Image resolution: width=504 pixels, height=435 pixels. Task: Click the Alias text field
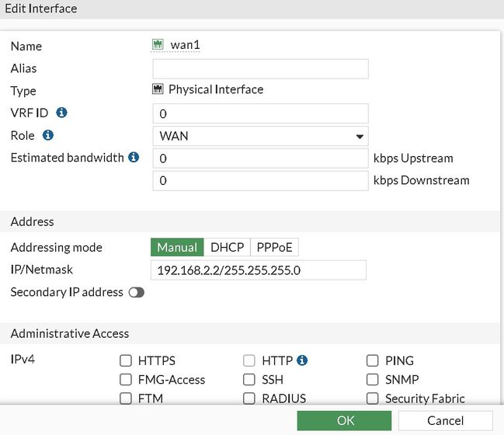(260, 68)
